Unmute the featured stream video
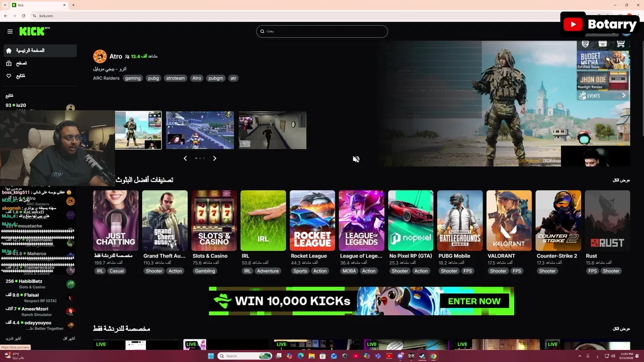 356,159
